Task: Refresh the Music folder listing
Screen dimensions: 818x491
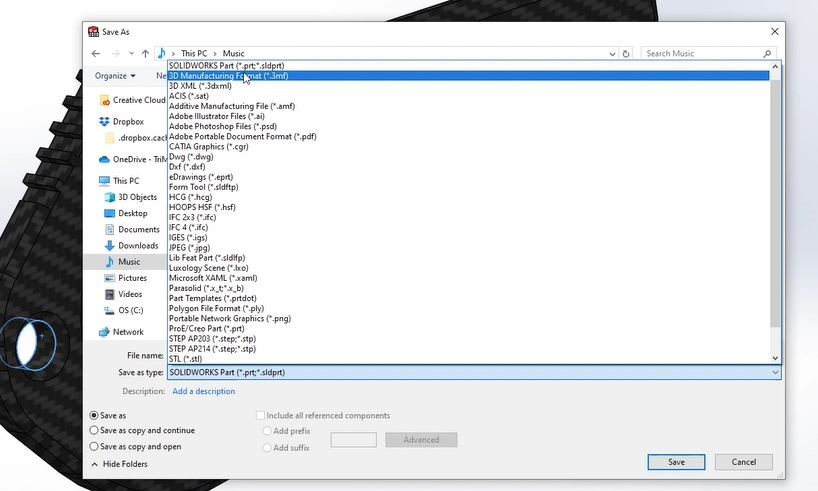Action: [x=626, y=53]
